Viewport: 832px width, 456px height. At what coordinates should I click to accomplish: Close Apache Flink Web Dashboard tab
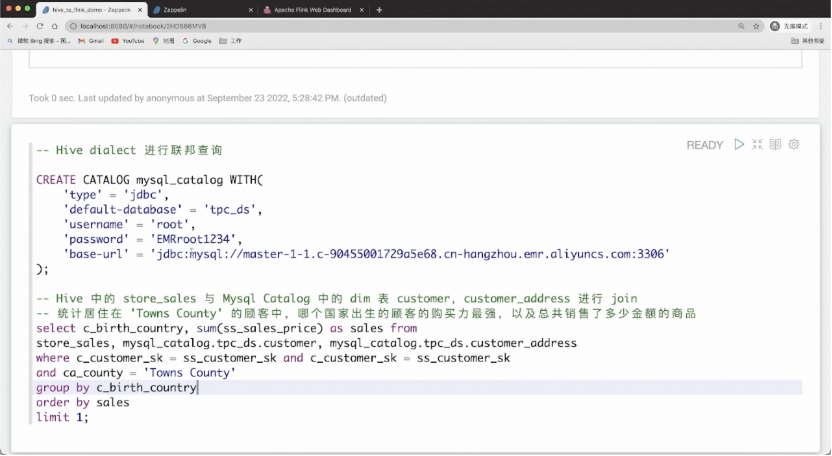(361, 10)
